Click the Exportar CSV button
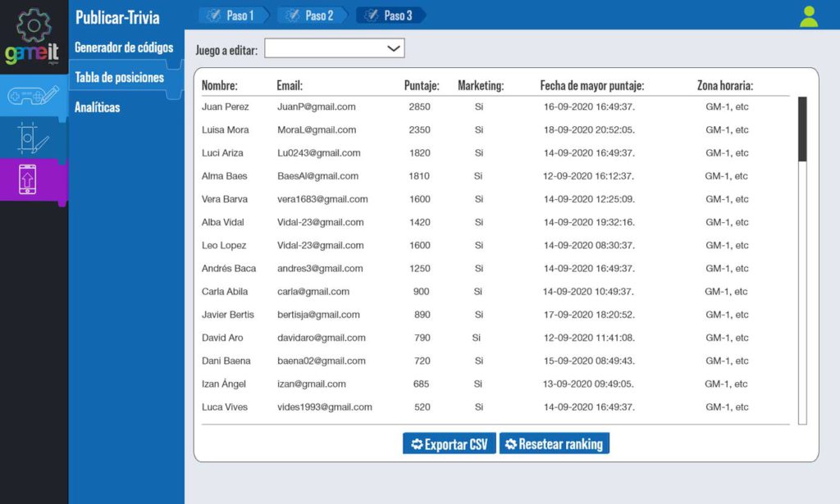 click(448, 443)
